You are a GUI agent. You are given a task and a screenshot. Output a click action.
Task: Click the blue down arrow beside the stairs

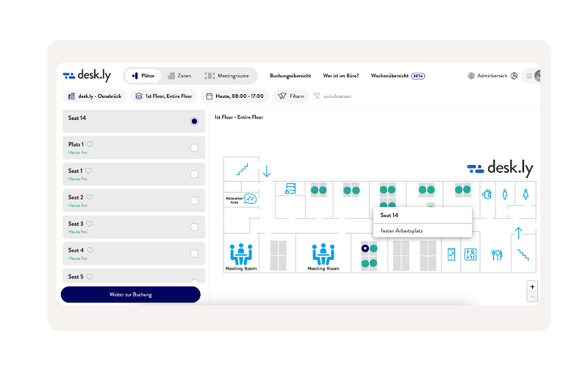(x=267, y=171)
